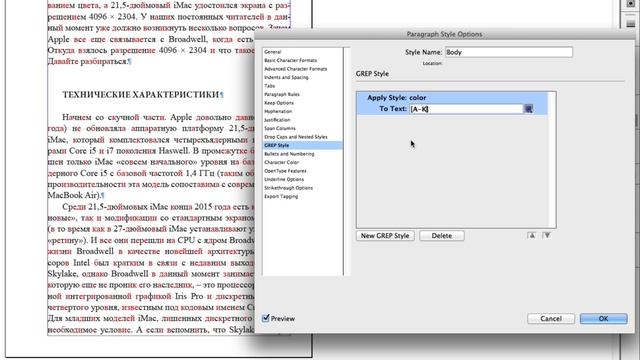
Task: Click 'MacBook Air' text in the document
Action: 73,196
